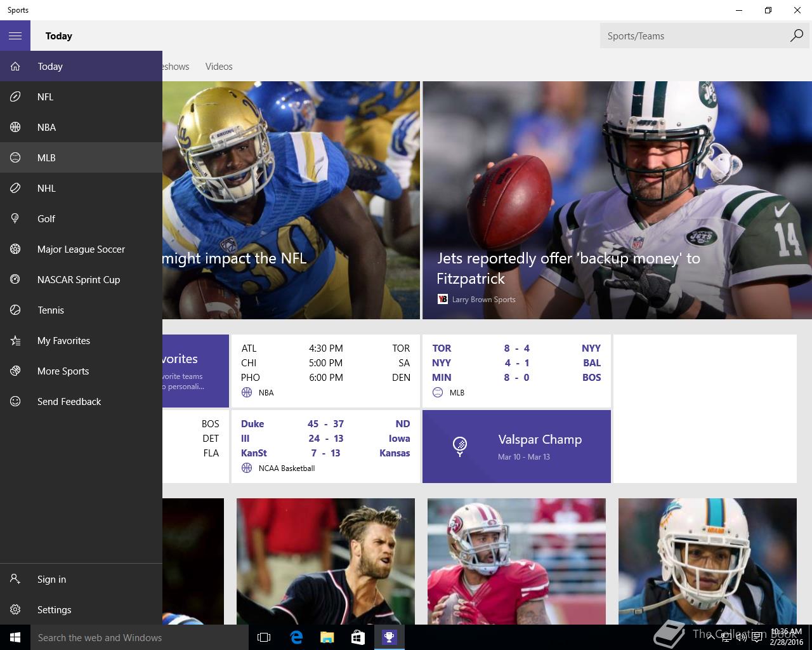Open My Favorites page

(81, 340)
